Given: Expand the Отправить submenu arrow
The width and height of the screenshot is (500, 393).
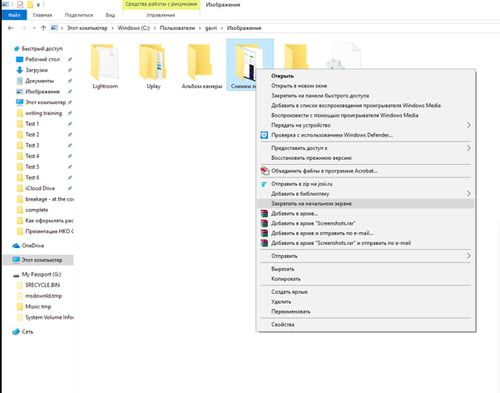Looking at the screenshot, I should coord(468,256).
